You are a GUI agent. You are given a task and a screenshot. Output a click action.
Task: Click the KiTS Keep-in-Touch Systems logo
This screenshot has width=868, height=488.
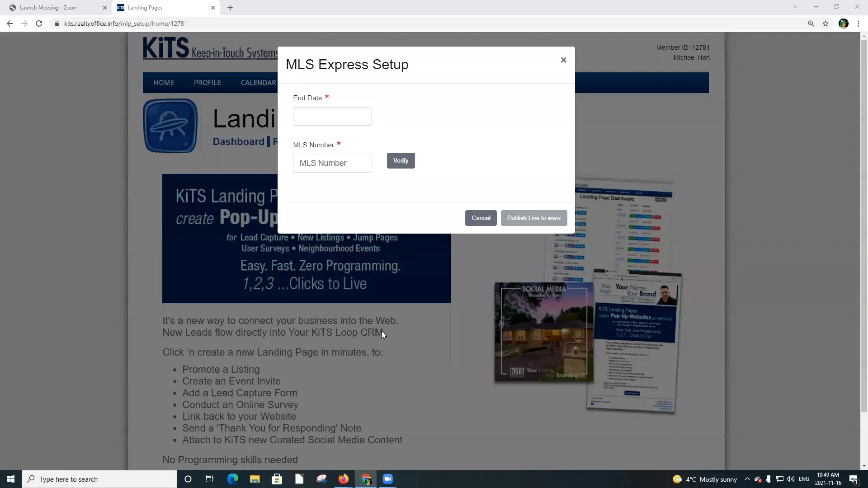tap(210, 48)
